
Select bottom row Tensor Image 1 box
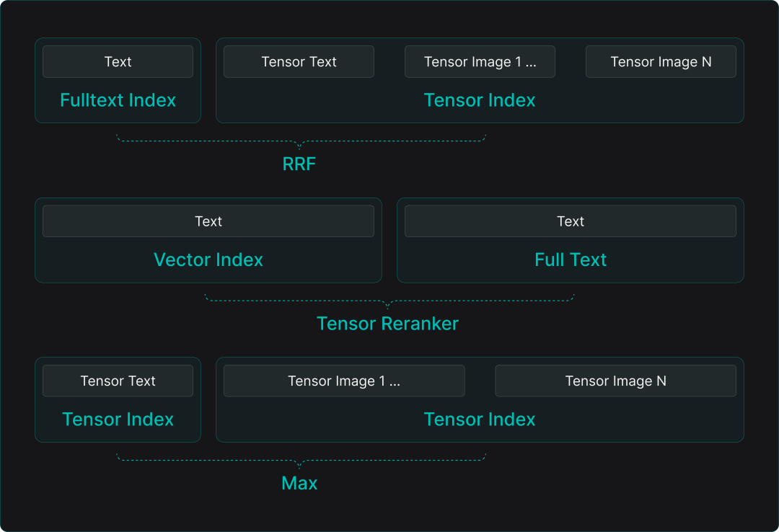tap(344, 381)
